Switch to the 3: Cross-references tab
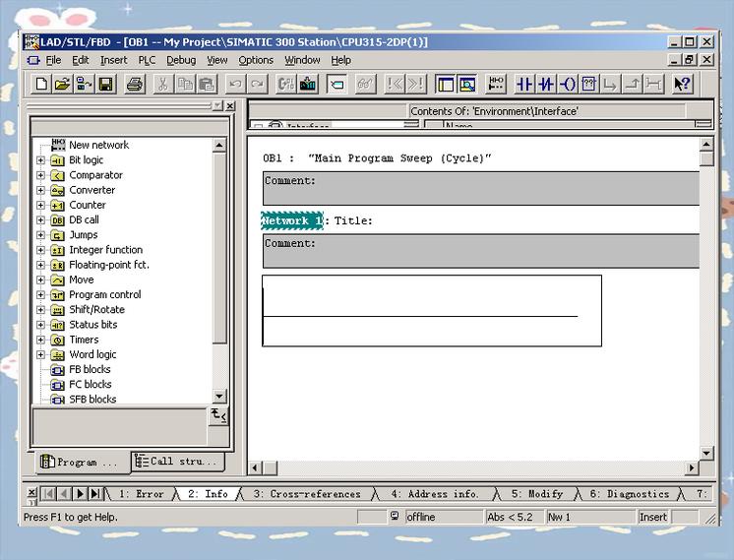Screen dimensions: 734x560 click(x=307, y=493)
